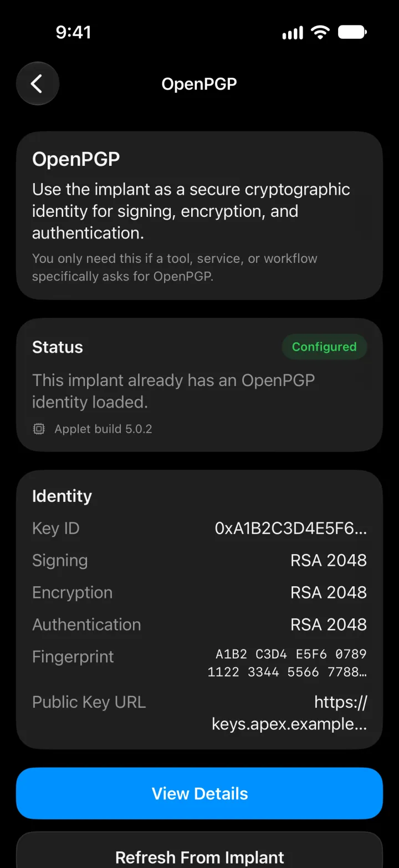Tap the Identity section heading
The image size is (399, 868).
(x=62, y=496)
